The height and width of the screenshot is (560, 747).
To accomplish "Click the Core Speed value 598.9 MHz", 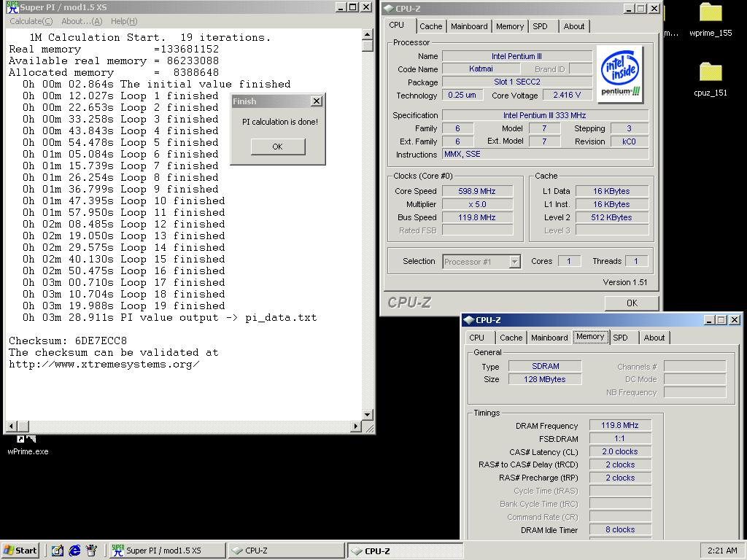I will (x=477, y=191).
